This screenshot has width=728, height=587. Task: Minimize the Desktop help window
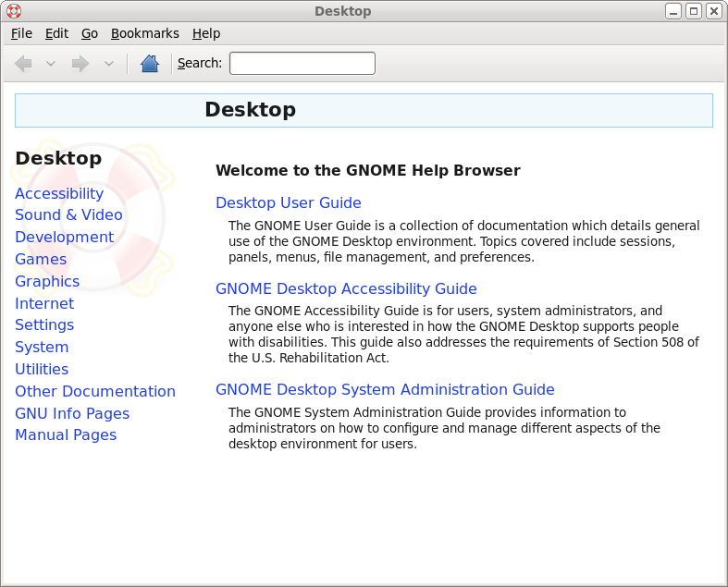673,11
